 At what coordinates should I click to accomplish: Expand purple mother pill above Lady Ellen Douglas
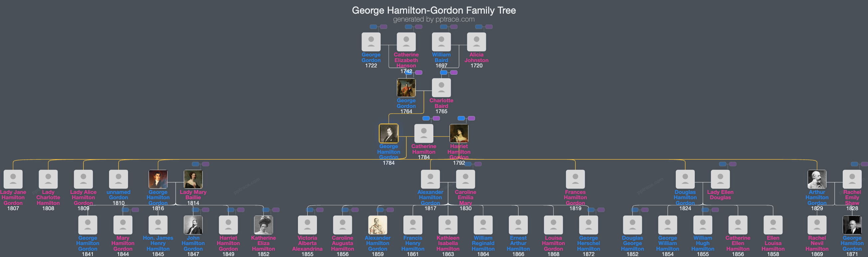pyautogui.click(x=733, y=164)
